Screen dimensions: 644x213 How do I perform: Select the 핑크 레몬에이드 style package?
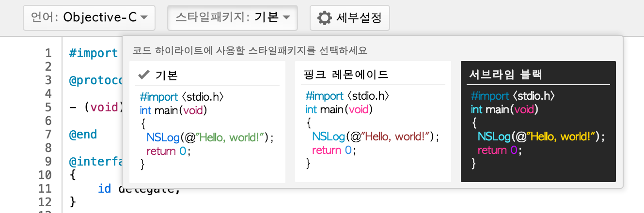click(346, 75)
